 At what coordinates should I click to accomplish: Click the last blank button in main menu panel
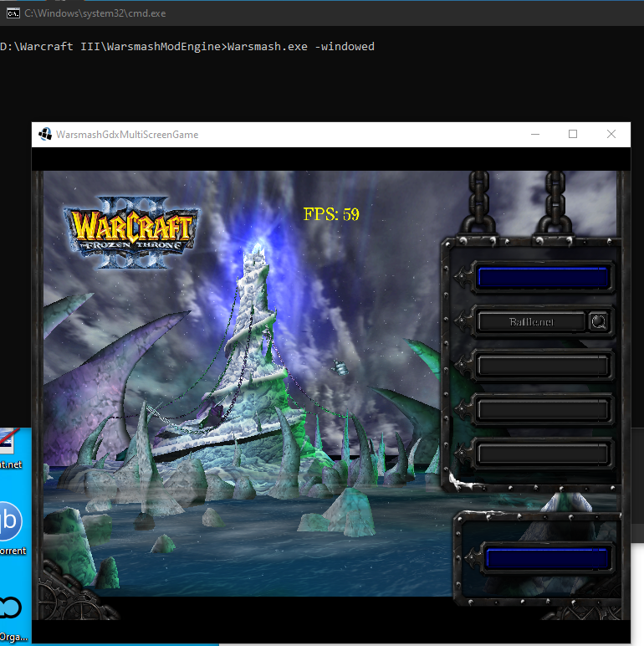(x=543, y=454)
